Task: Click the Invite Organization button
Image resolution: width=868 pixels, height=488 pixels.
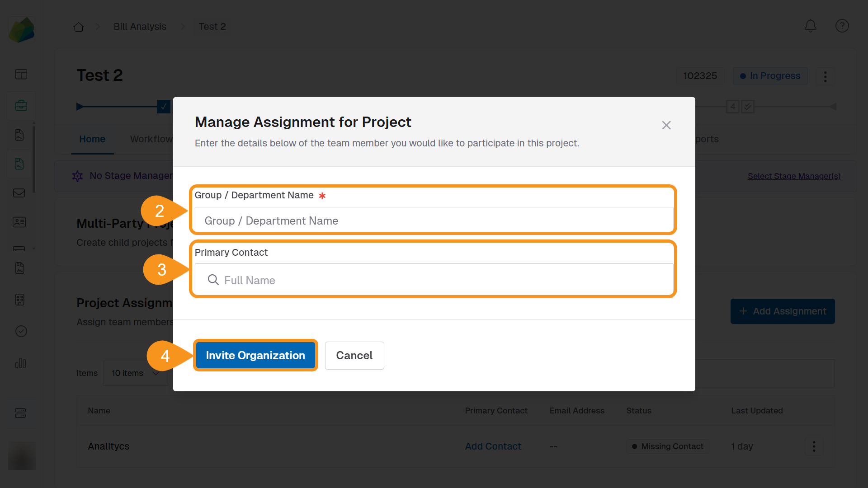Action: click(x=255, y=356)
